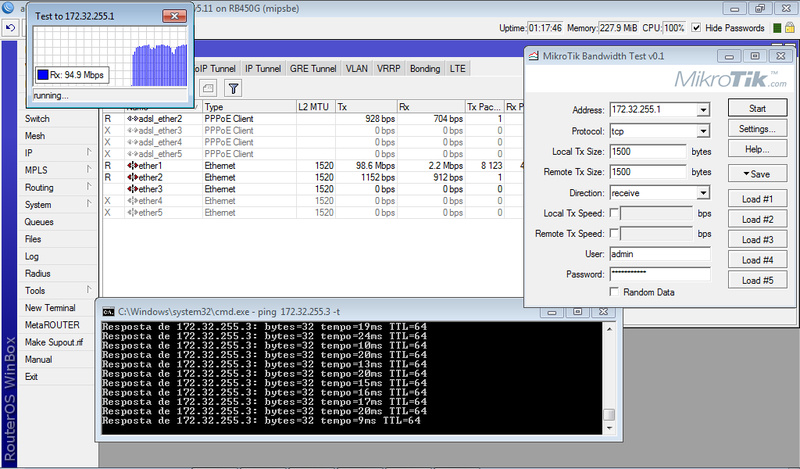The image size is (800, 469).
Task: Click the User input field
Action: pyautogui.click(x=658, y=254)
